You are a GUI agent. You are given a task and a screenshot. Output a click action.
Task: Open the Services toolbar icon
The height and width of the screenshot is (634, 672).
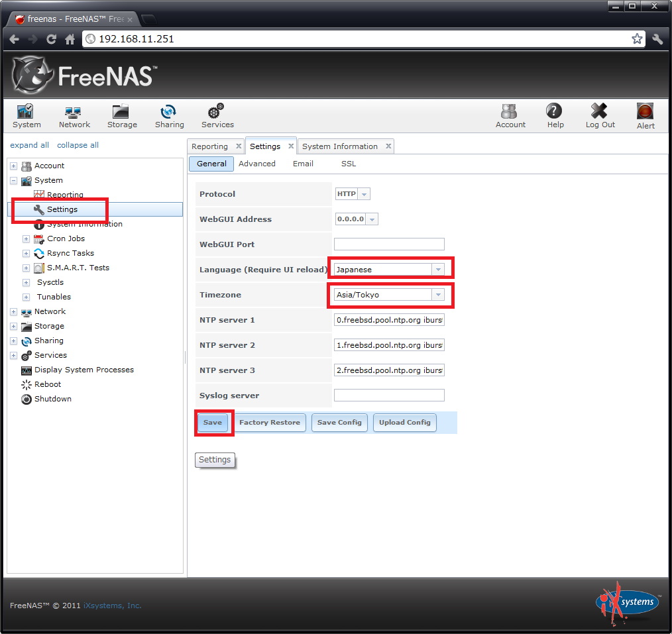217,116
